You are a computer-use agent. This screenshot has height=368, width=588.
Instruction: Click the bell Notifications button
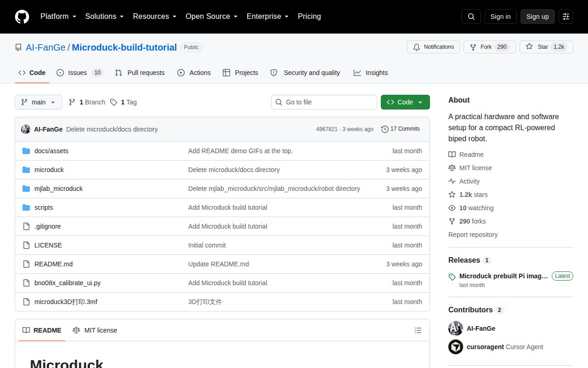coord(433,47)
